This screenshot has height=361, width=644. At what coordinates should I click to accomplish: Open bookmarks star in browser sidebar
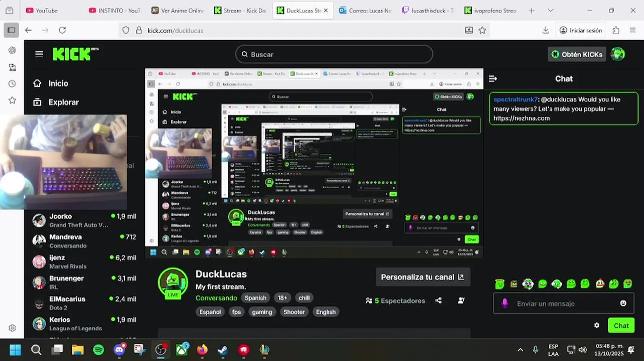pyautogui.click(x=12, y=100)
